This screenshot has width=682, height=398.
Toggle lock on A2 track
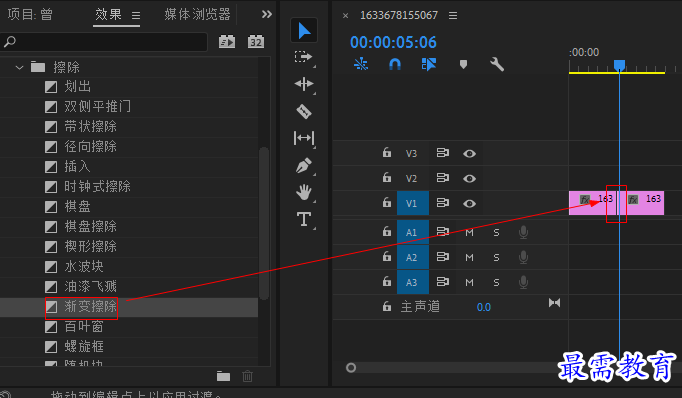pyautogui.click(x=387, y=257)
